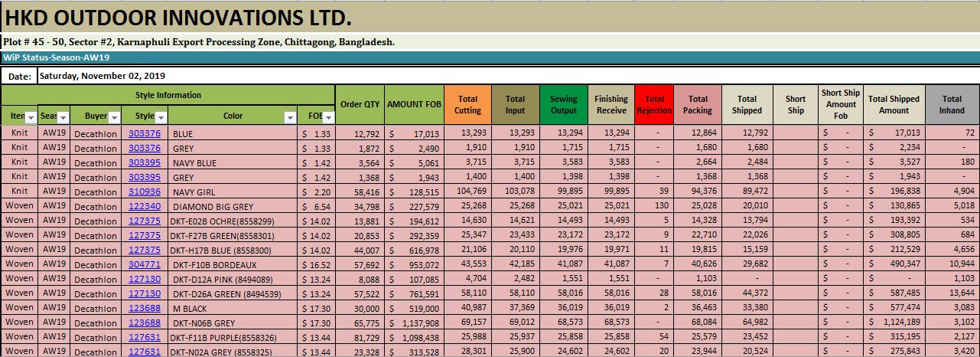Open the Season column filter dropdown
The height and width of the screenshot is (357, 980).
[63, 117]
